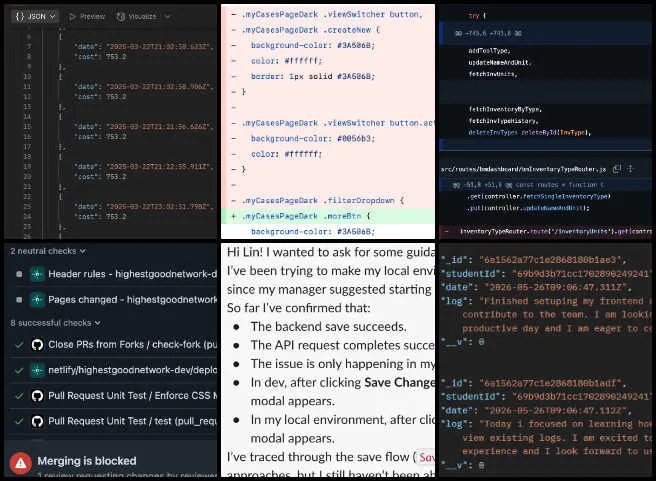The width and height of the screenshot is (656, 481).
Task: Click the Hi Lin greeting message line
Action: point(331,252)
